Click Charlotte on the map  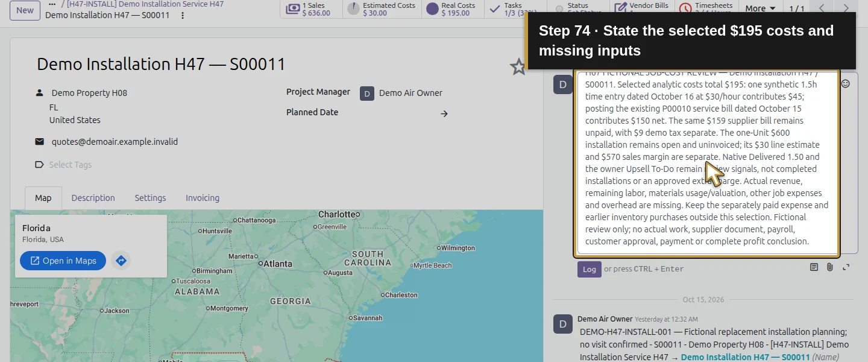(338, 215)
